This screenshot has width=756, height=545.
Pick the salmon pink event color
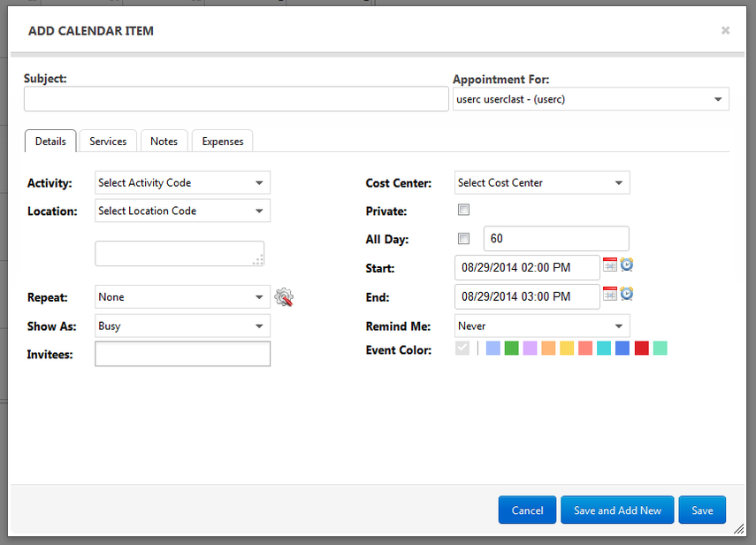(x=585, y=348)
